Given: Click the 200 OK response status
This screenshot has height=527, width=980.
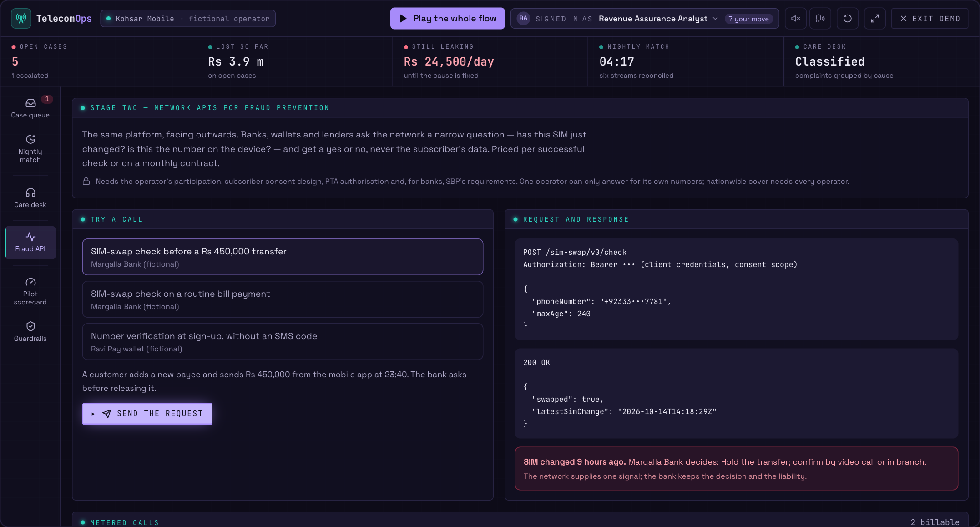Looking at the screenshot, I should point(536,362).
